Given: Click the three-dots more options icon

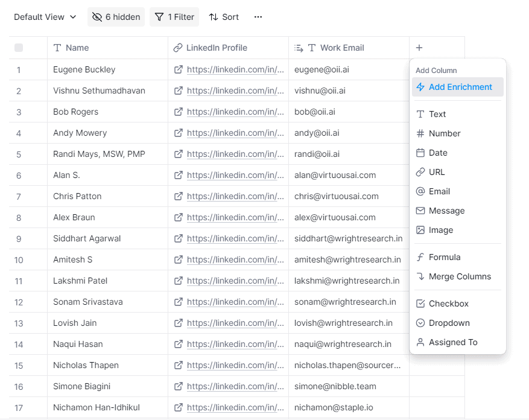Looking at the screenshot, I should (x=258, y=17).
